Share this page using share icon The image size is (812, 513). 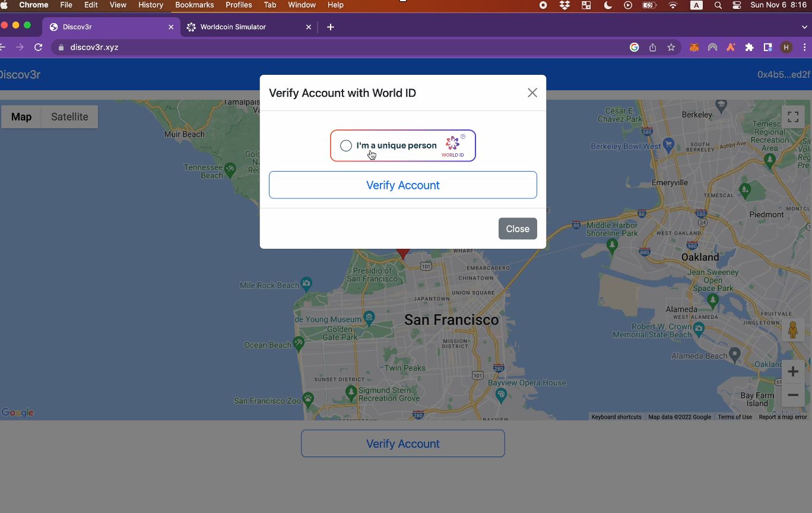tap(653, 47)
